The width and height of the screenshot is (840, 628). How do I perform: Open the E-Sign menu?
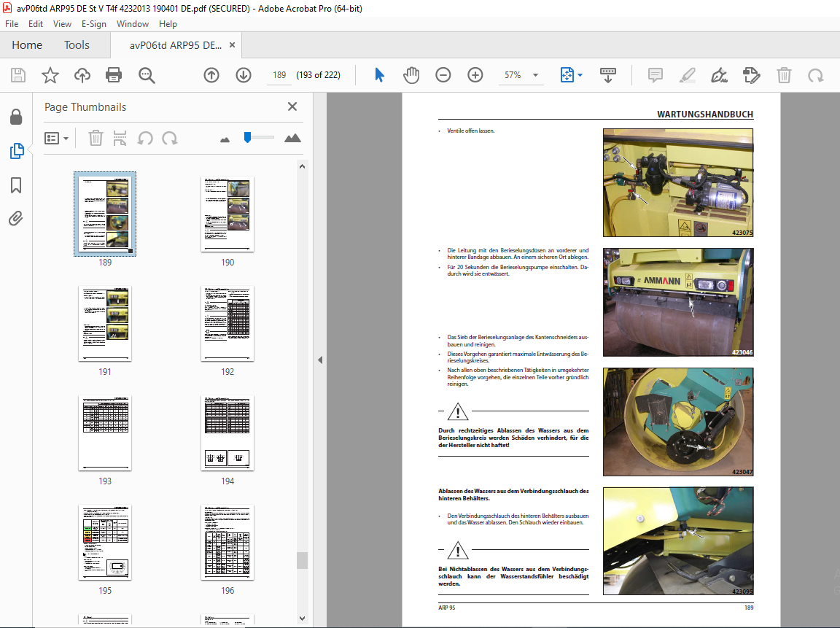(94, 24)
